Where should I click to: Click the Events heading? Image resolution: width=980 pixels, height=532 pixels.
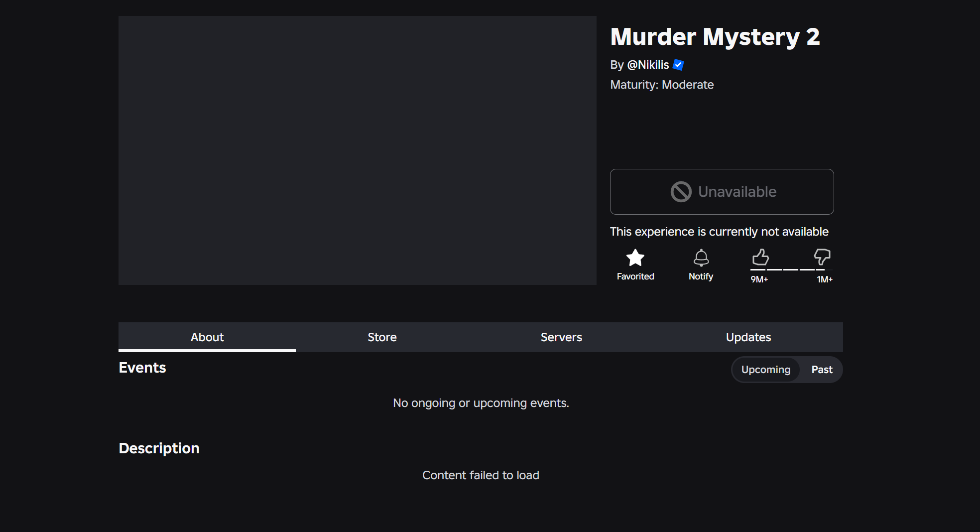pyautogui.click(x=142, y=368)
